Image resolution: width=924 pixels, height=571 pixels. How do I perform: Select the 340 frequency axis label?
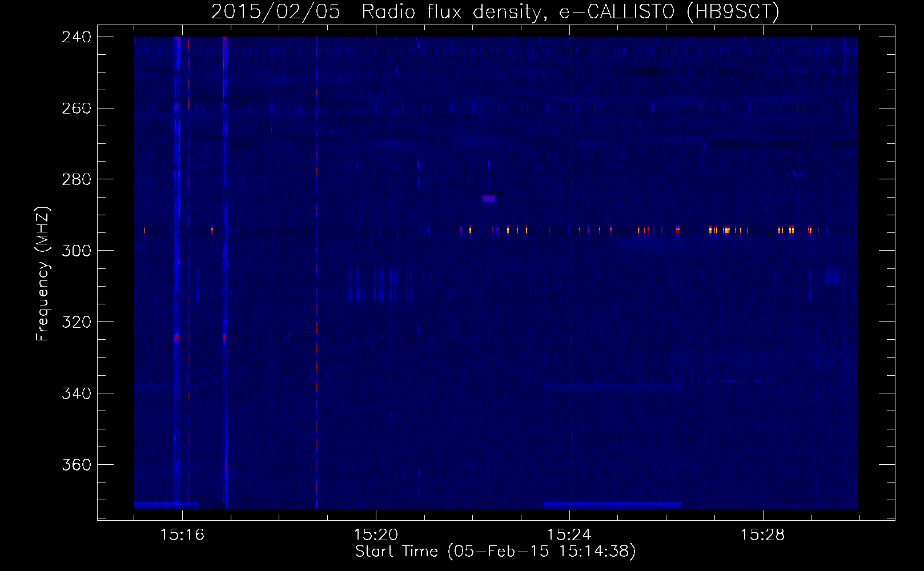pyautogui.click(x=76, y=394)
